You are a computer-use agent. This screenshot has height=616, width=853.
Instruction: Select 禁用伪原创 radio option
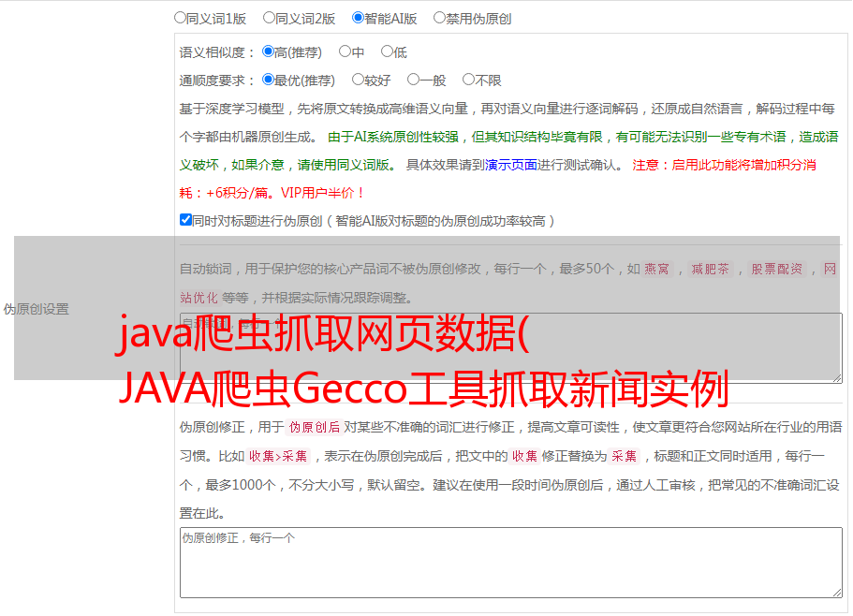439,18
